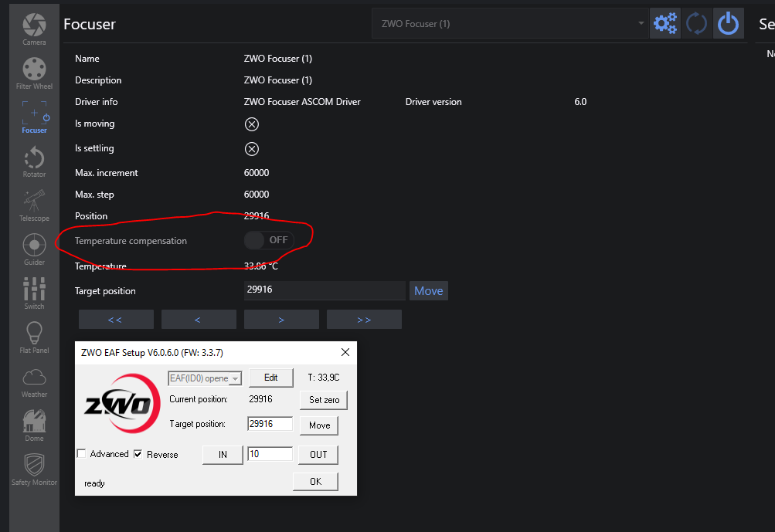
Task: Open the Guider equipment tab
Action: coord(34,249)
